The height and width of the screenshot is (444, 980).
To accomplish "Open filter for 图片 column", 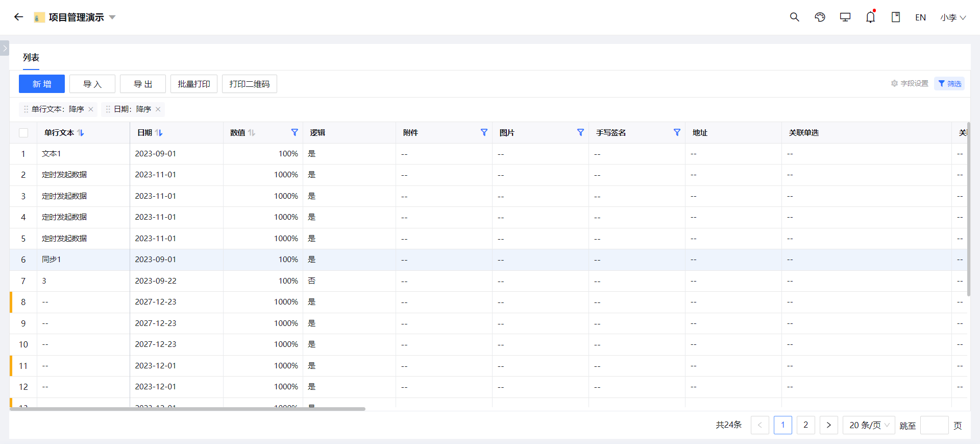I will [580, 132].
